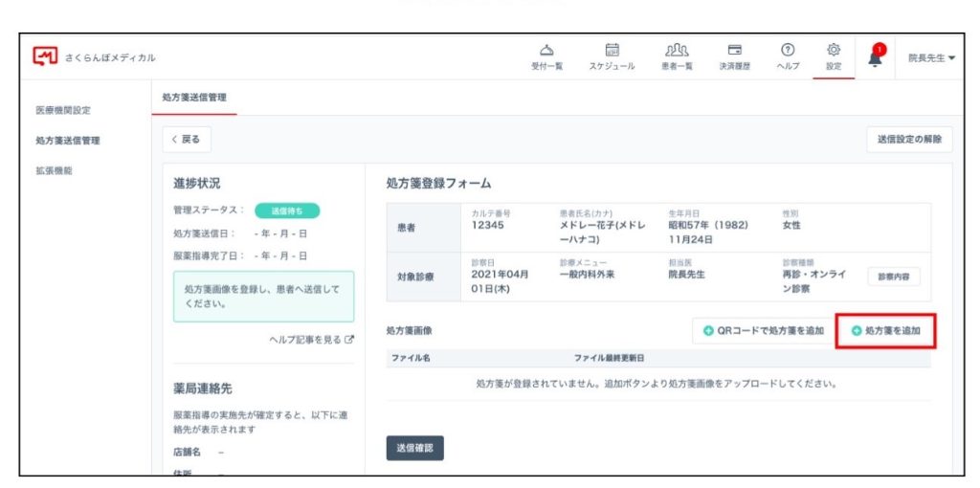Image resolution: width=980 pixels, height=488 pixels.
Task: Click the 戻る back button
Action: [187, 140]
